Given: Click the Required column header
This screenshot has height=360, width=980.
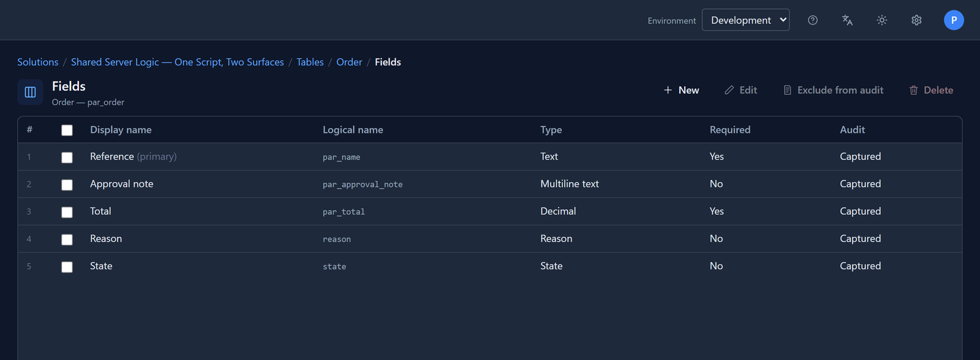Looking at the screenshot, I should pos(730,130).
